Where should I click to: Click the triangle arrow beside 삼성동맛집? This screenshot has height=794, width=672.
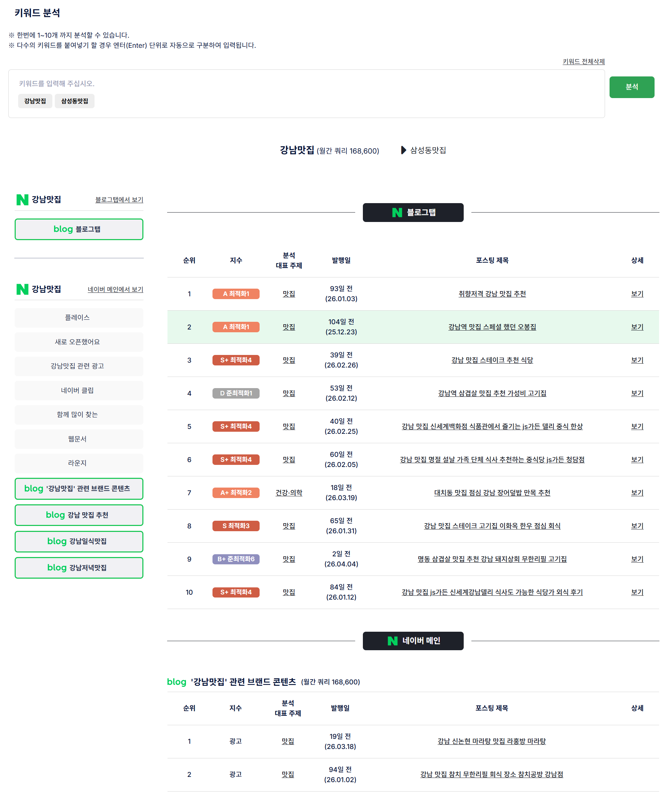(x=403, y=150)
